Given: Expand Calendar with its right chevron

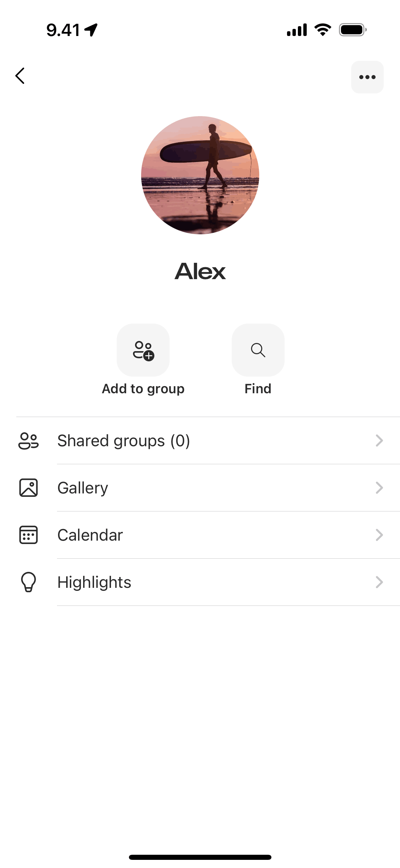Looking at the screenshot, I should pyautogui.click(x=379, y=535).
